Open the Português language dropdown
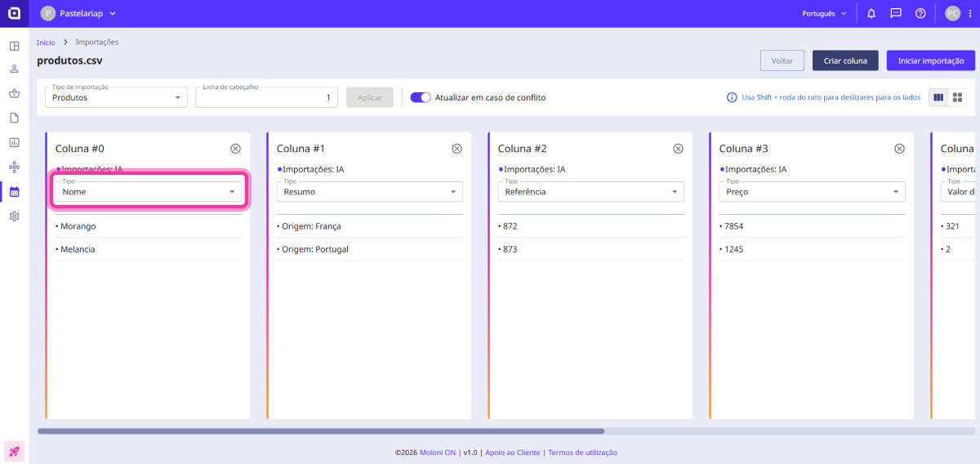The width and height of the screenshot is (980, 464). [825, 13]
